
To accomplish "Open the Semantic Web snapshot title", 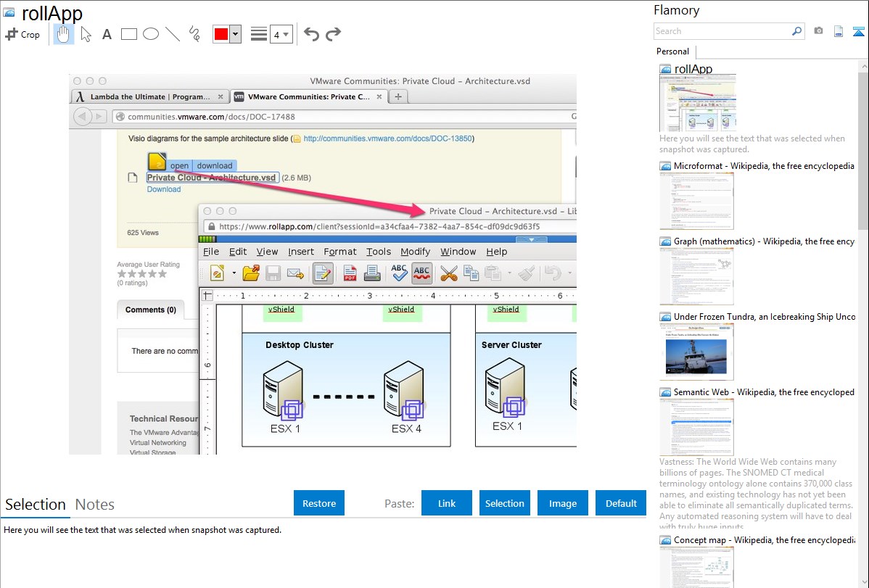I will [x=764, y=392].
